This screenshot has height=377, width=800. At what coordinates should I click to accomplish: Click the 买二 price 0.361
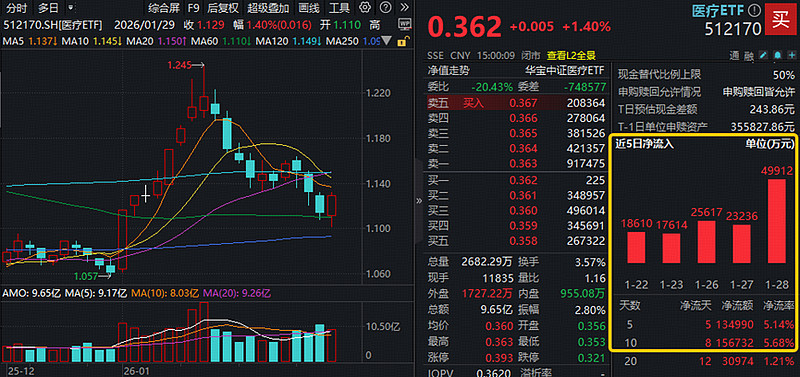point(523,195)
